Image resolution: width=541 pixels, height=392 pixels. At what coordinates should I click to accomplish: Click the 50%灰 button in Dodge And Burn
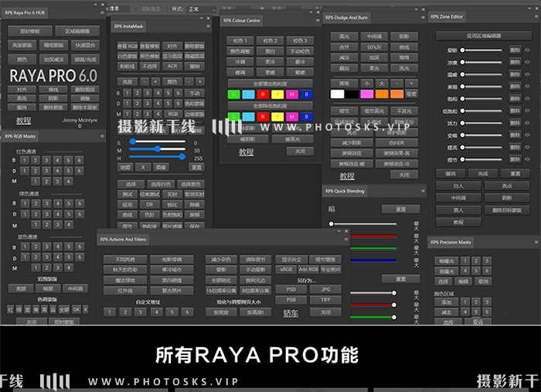(x=374, y=47)
